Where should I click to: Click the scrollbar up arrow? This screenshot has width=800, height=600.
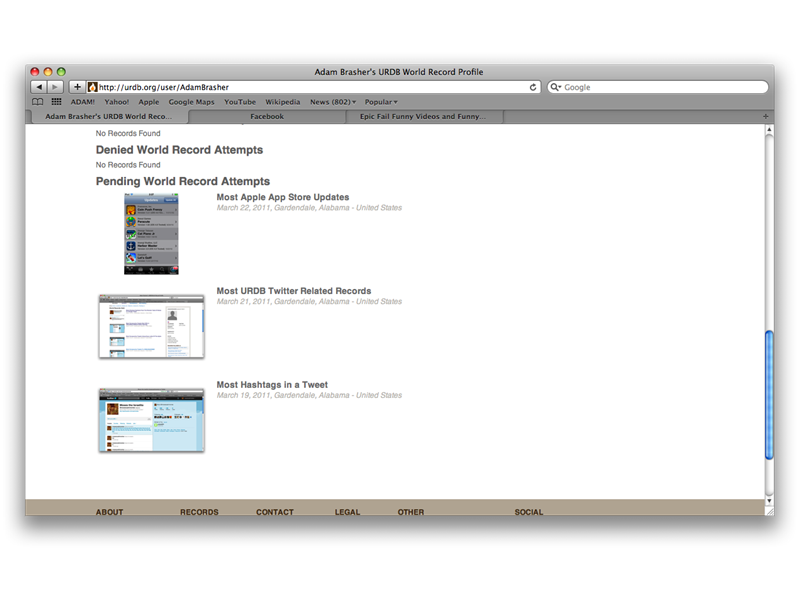pos(769,130)
